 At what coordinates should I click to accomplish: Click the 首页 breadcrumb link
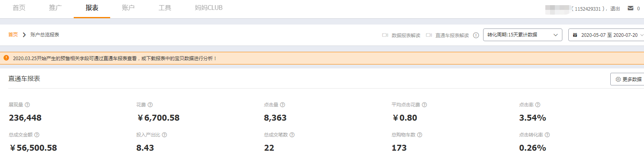point(13,35)
